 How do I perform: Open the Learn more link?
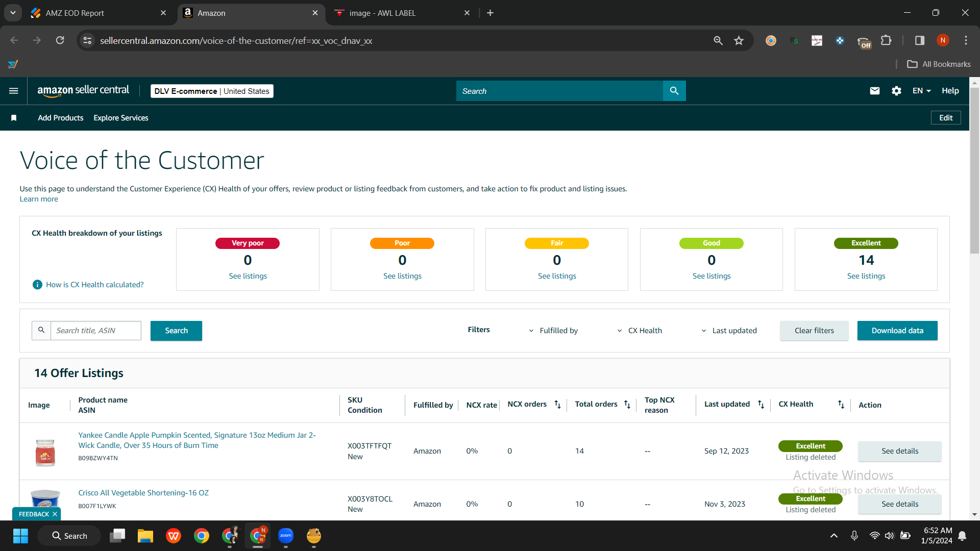(39, 199)
